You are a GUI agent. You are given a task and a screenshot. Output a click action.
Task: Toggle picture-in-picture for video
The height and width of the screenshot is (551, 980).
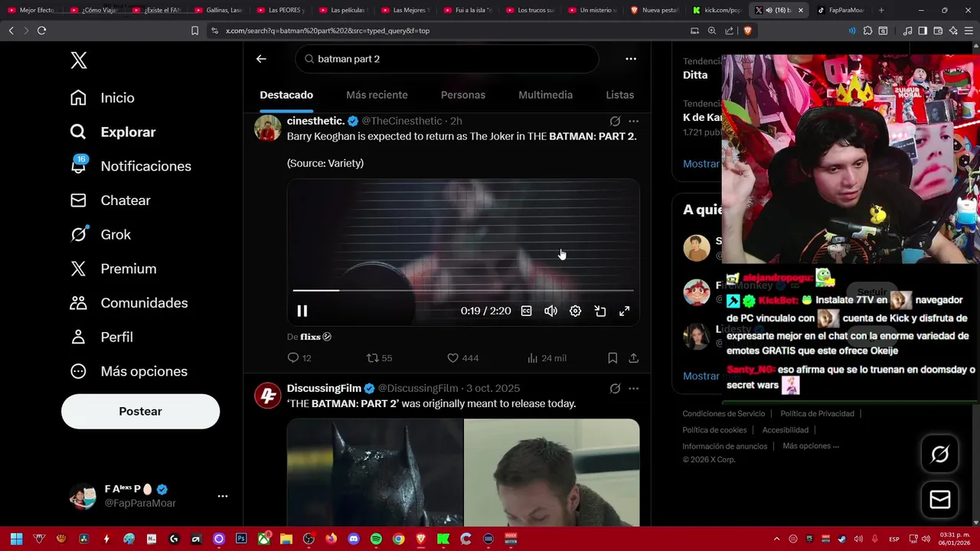pyautogui.click(x=600, y=311)
